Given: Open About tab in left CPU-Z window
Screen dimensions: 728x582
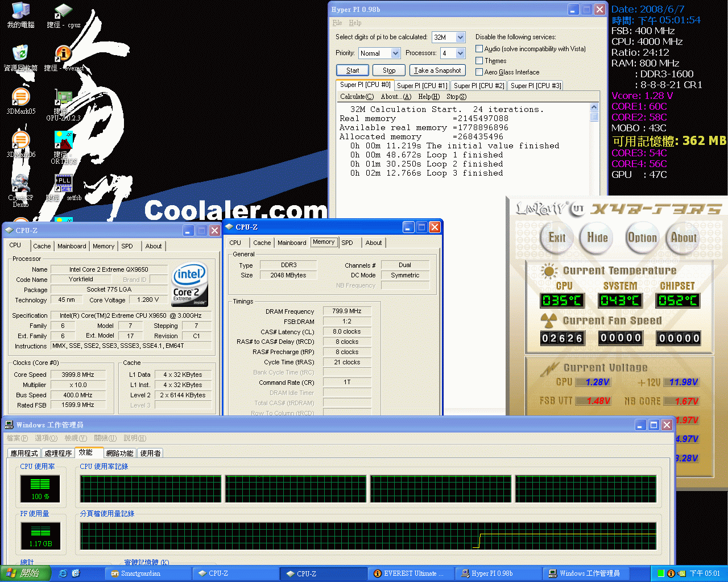Looking at the screenshot, I should tap(153, 246).
